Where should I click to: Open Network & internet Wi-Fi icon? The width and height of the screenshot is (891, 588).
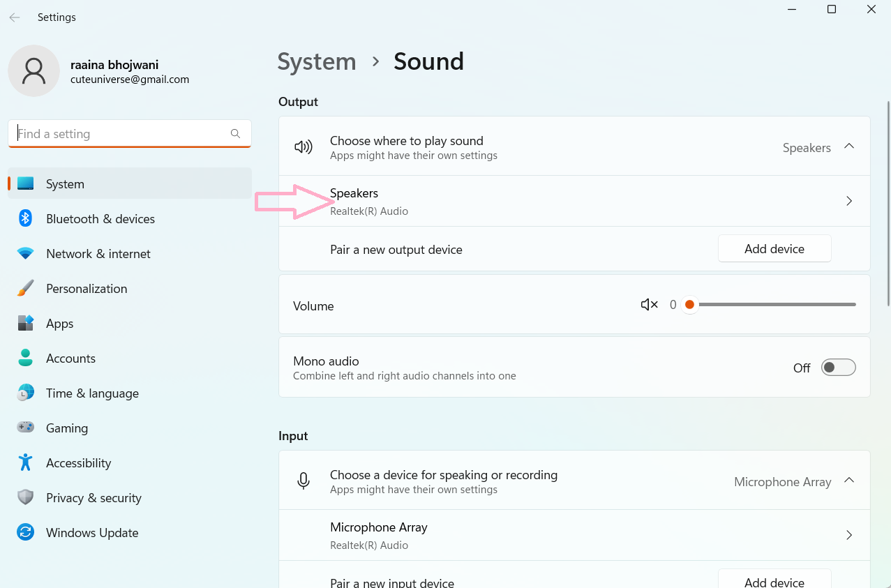coord(26,254)
